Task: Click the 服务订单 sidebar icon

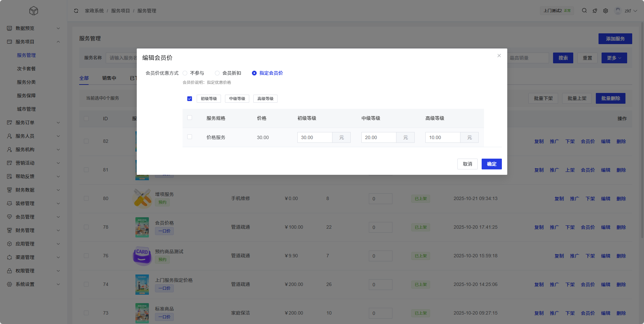Action: coord(9,123)
